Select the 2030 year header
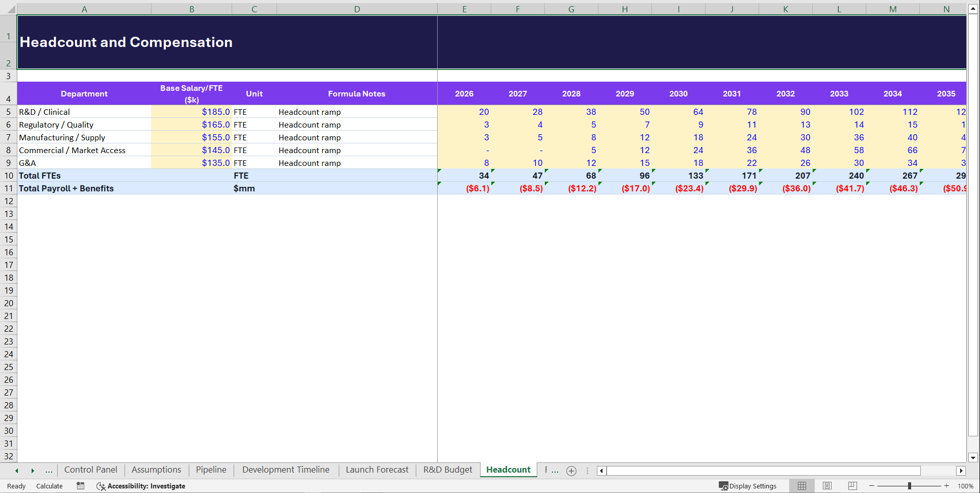This screenshot has width=980, height=493. coord(679,93)
